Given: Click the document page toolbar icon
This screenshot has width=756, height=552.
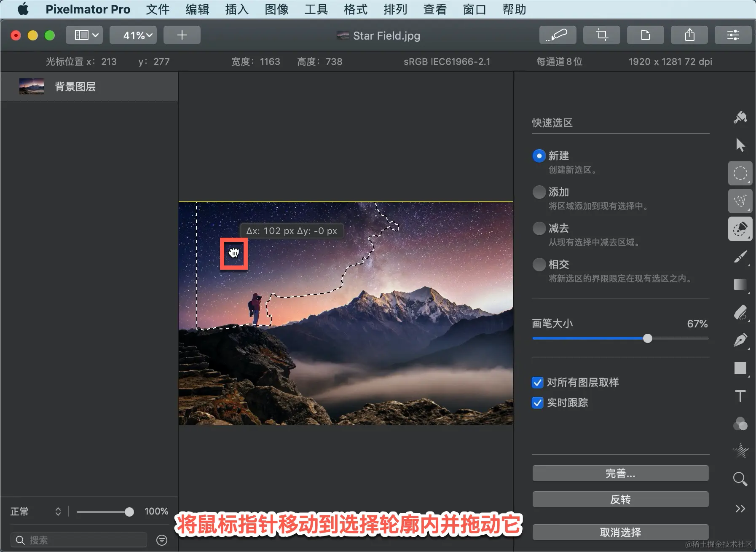Looking at the screenshot, I should point(646,35).
